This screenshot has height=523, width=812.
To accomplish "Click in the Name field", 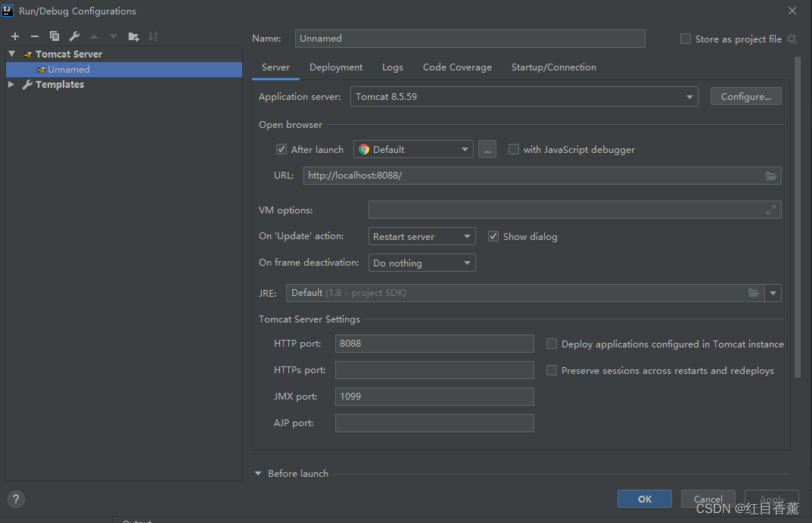I will (470, 39).
